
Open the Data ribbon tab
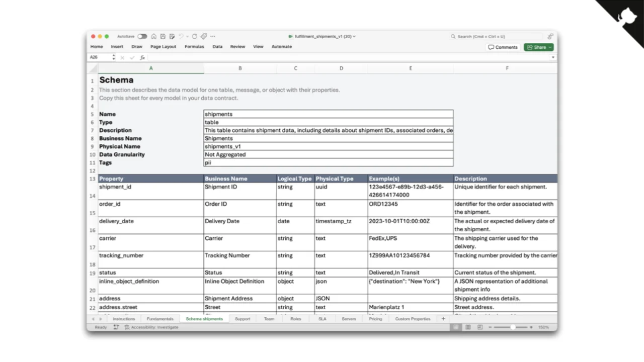click(x=217, y=47)
